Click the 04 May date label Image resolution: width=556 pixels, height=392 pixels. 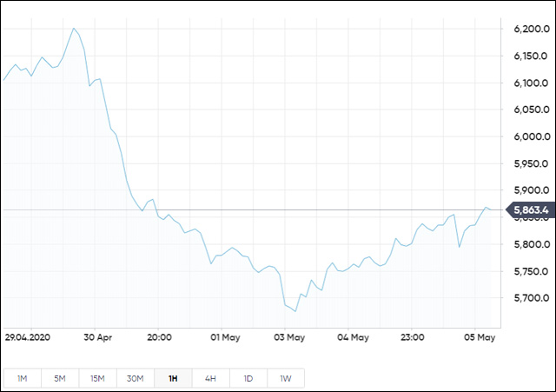click(x=353, y=337)
